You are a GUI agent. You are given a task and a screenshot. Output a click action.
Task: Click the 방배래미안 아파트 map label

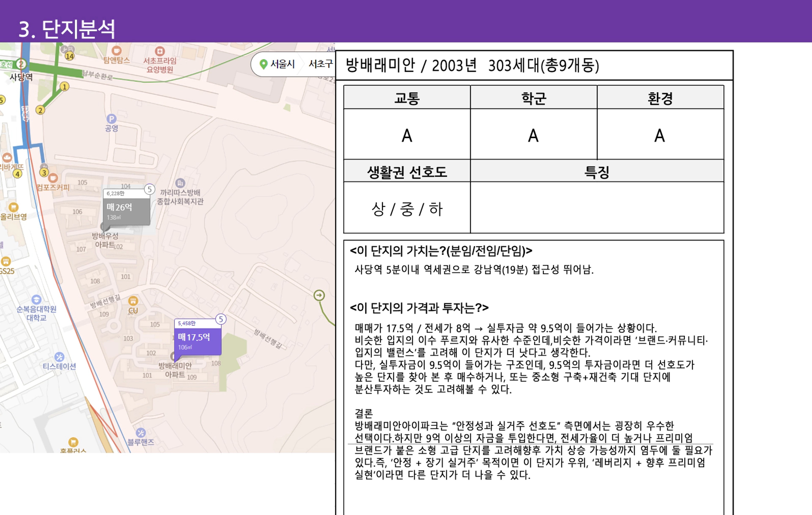(x=175, y=370)
